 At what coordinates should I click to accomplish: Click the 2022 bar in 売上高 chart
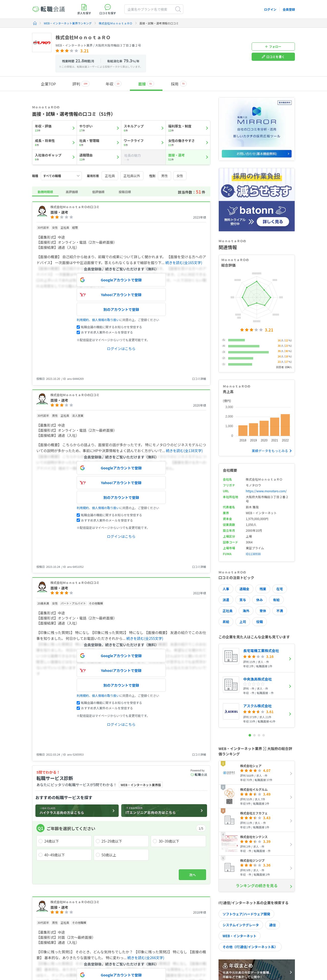(x=285, y=425)
